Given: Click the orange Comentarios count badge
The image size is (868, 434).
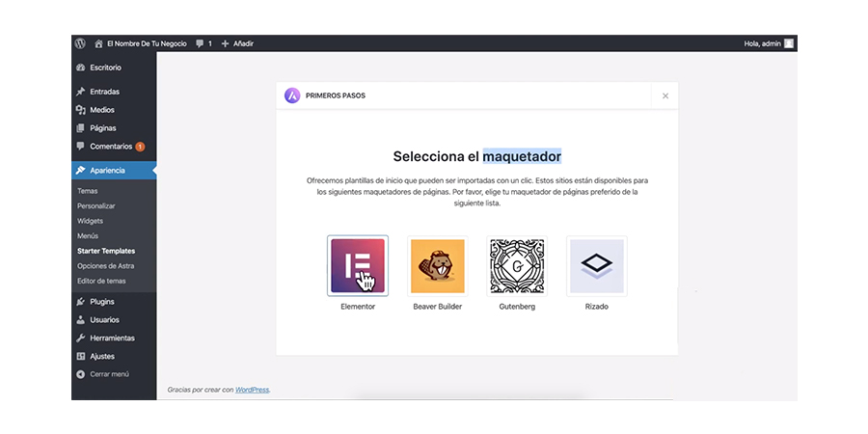Looking at the screenshot, I should click(x=140, y=147).
